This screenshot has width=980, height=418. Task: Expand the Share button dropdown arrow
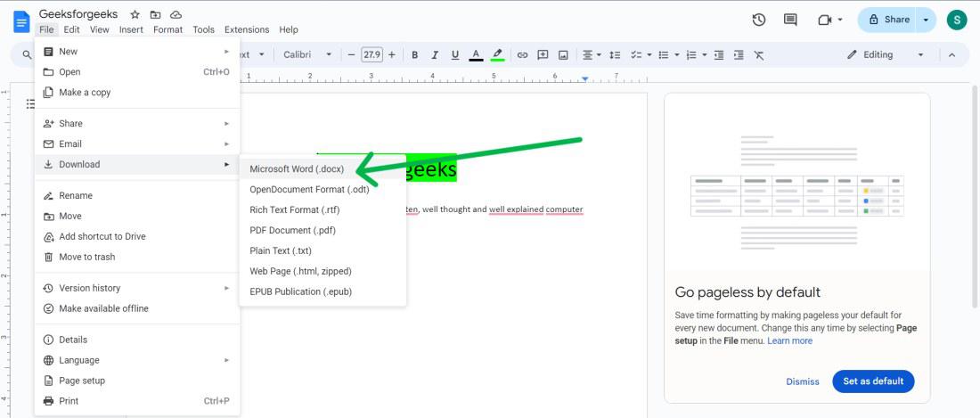(x=926, y=20)
